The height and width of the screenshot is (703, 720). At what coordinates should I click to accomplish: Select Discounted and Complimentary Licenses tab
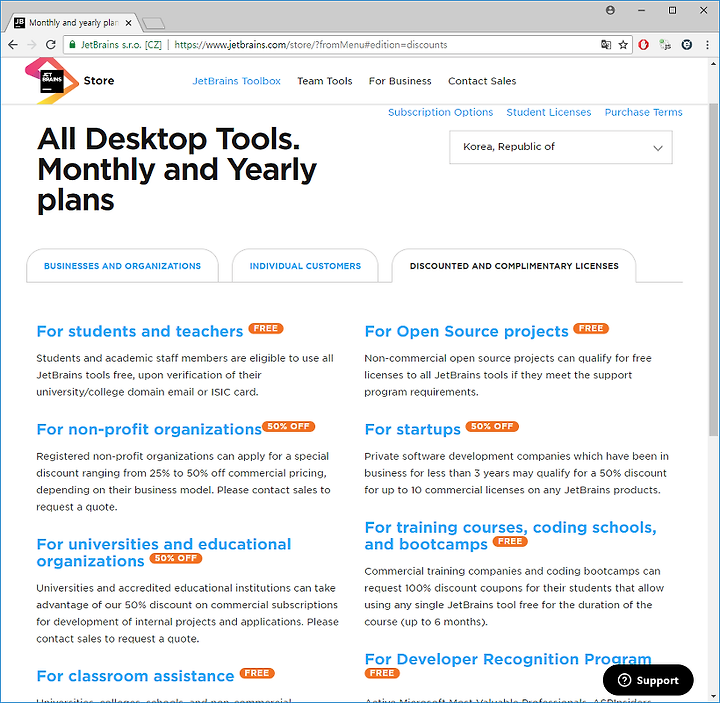click(514, 266)
